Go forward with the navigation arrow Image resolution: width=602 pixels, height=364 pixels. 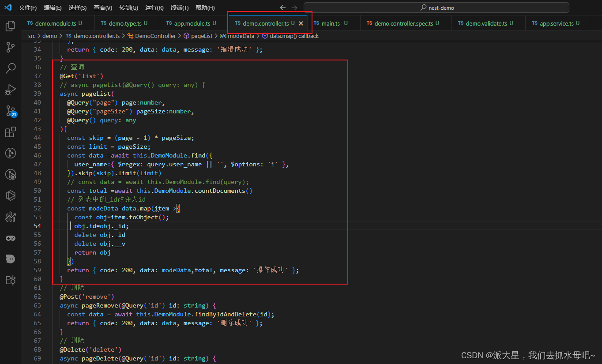[294, 8]
